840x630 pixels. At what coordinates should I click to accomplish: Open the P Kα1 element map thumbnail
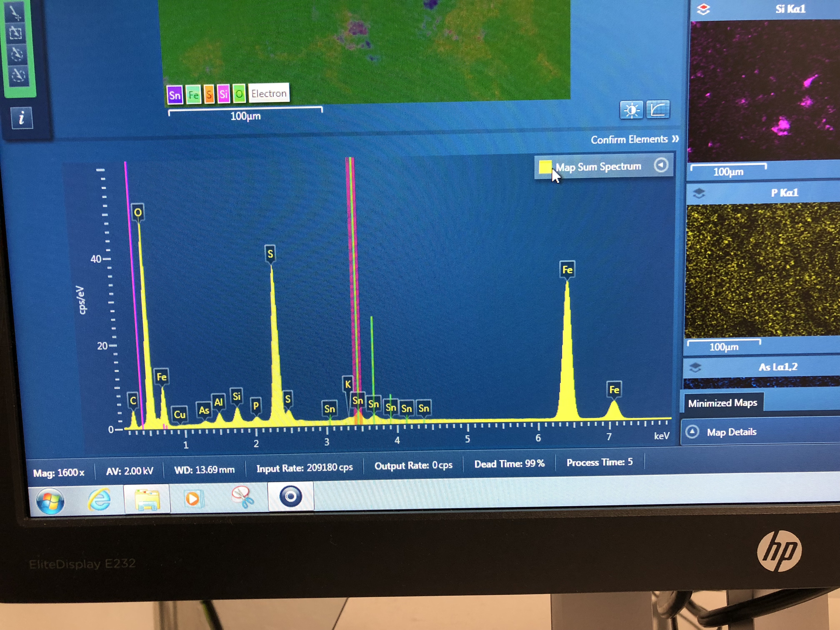(761, 270)
